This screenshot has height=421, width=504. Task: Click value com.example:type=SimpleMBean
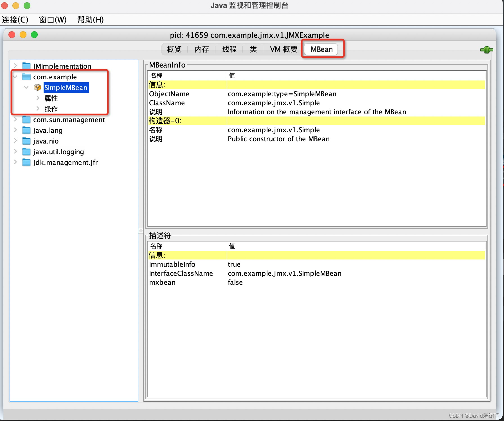(282, 94)
